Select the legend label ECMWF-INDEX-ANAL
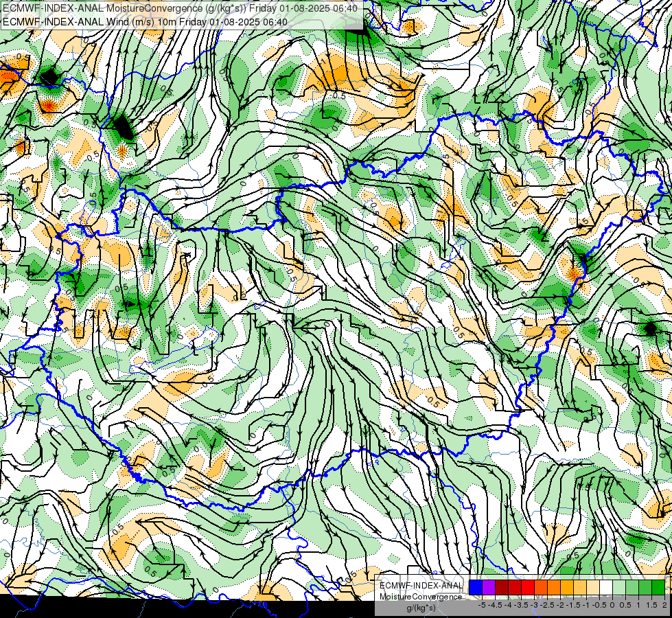The image size is (672, 618). pos(421,586)
